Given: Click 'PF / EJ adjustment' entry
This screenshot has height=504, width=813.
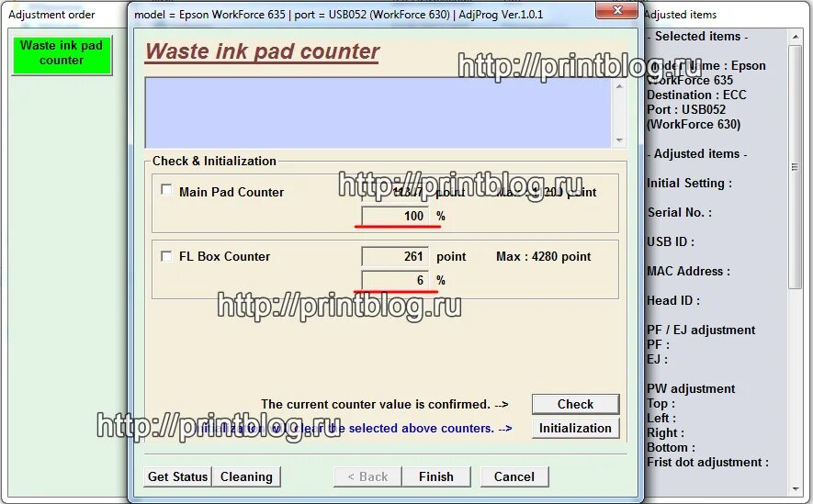Looking at the screenshot, I should coord(701,330).
